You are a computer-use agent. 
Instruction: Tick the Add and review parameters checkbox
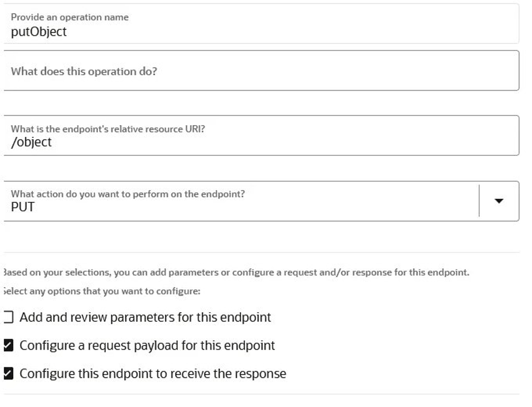(x=8, y=317)
